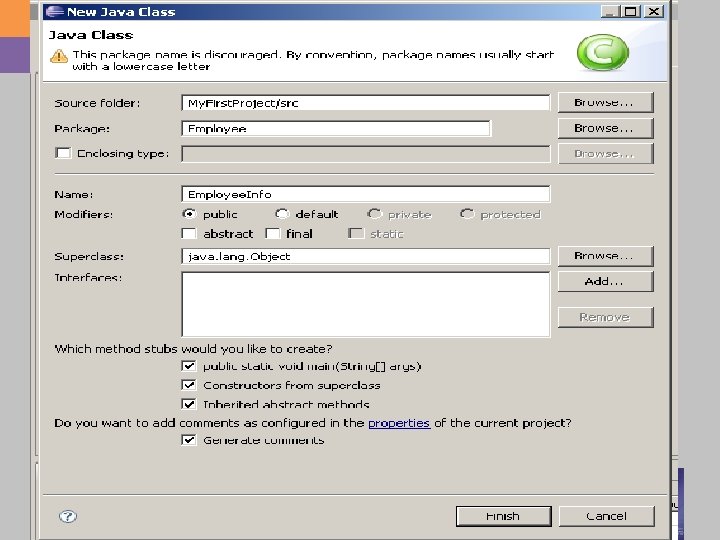
Task: Click the help question mark icon
Action: point(68,516)
